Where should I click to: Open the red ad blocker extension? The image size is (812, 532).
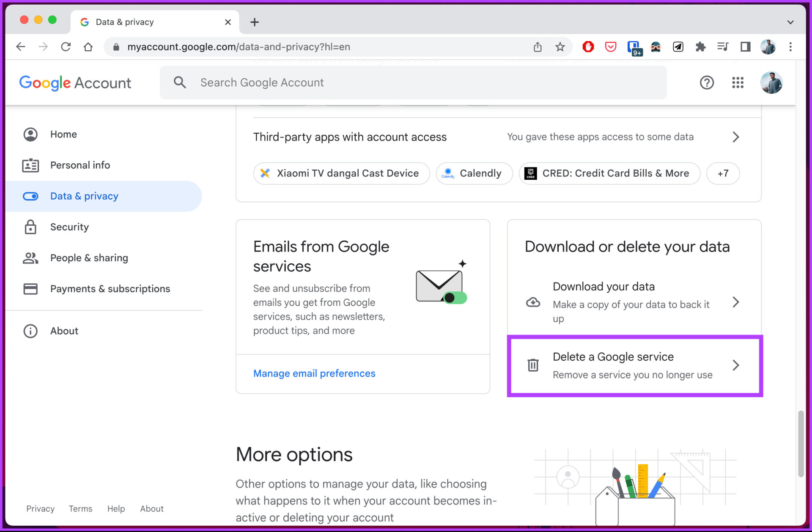pos(588,47)
